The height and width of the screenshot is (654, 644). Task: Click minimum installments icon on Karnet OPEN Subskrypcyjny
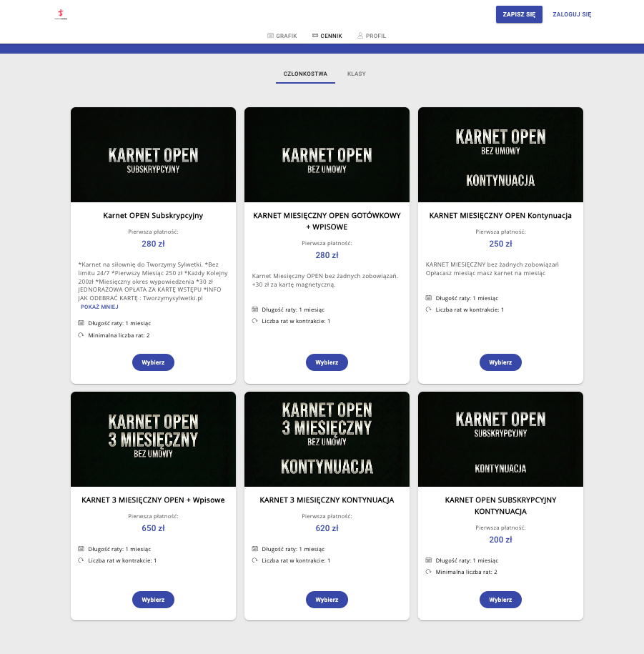81,335
